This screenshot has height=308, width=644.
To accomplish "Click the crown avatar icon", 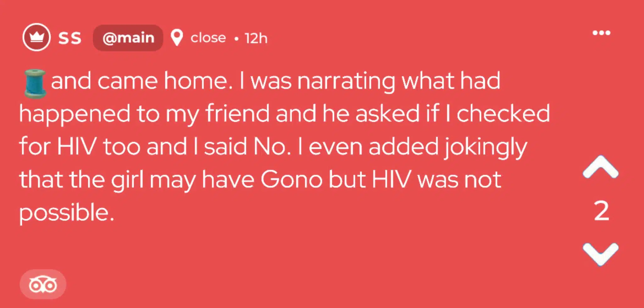I will pyautogui.click(x=36, y=37).
